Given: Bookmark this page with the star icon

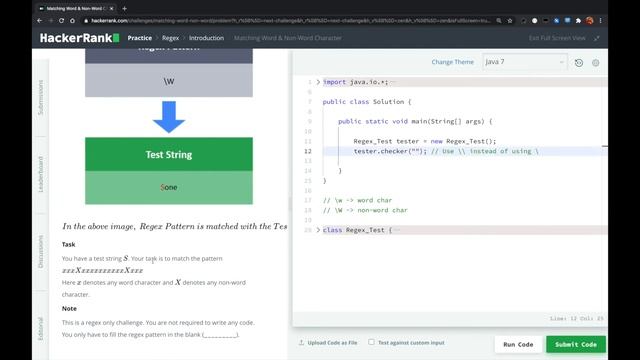Looking at the screenshot, I should click(x=510, y=20).
